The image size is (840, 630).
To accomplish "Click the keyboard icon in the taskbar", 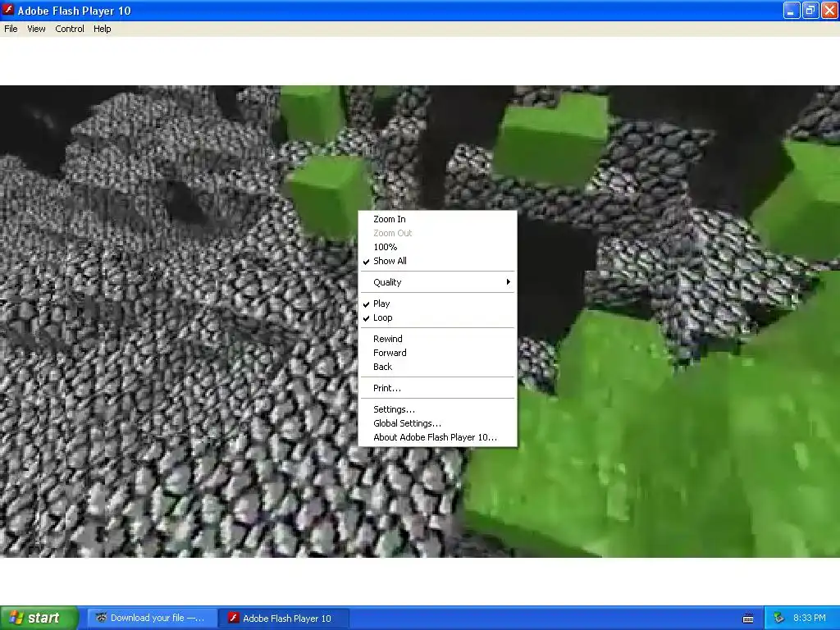I will (748, 619).
